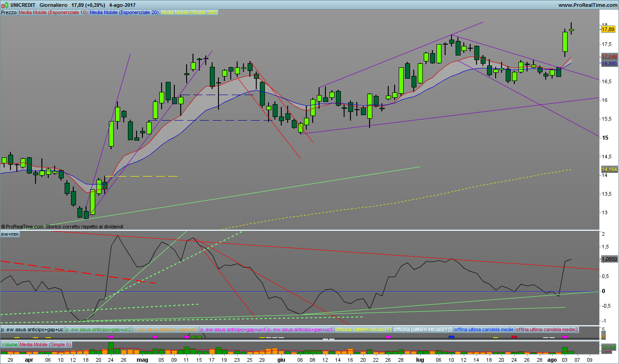The image size is (619, 364).
Task: Select the 'p. ew asus anticipo+gap+uc5' label
Action: tap(300, 329)
